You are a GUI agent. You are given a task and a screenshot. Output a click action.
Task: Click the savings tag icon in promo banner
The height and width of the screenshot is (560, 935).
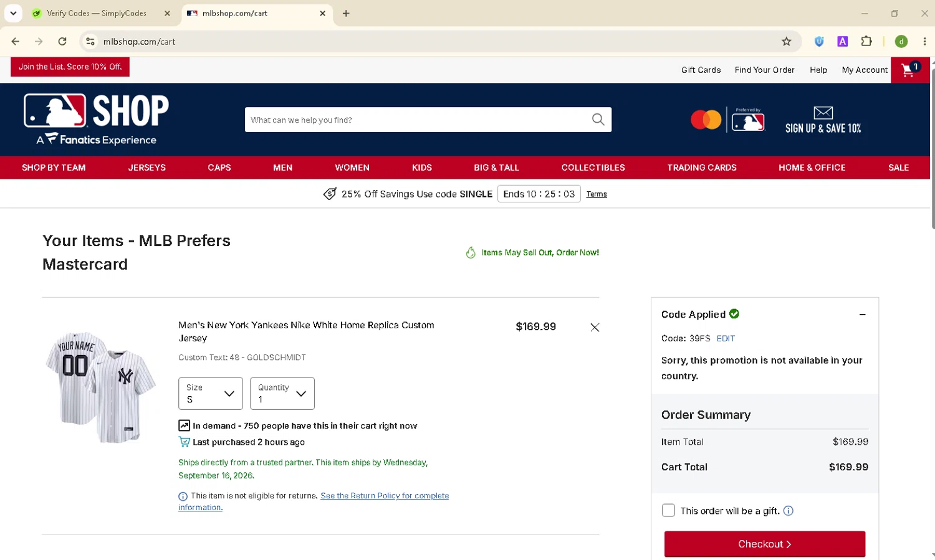[x=330, y=194]
